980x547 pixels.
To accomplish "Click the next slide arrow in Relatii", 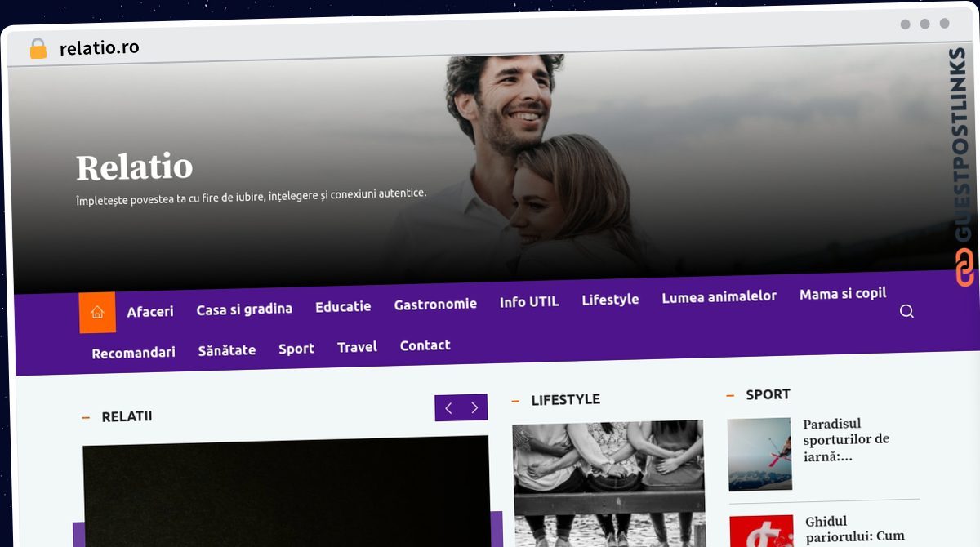I will [474, 408].
